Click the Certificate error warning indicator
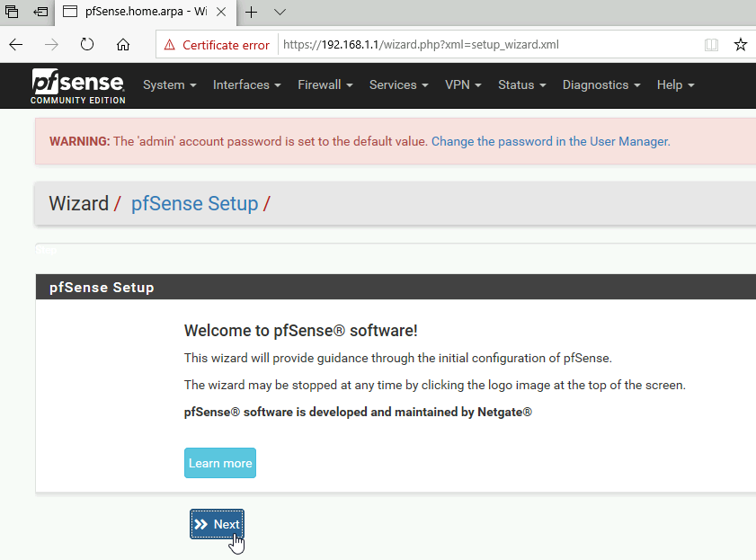Image resolution: width=756 pixels, height=560 pixels. tap(217, 45)
